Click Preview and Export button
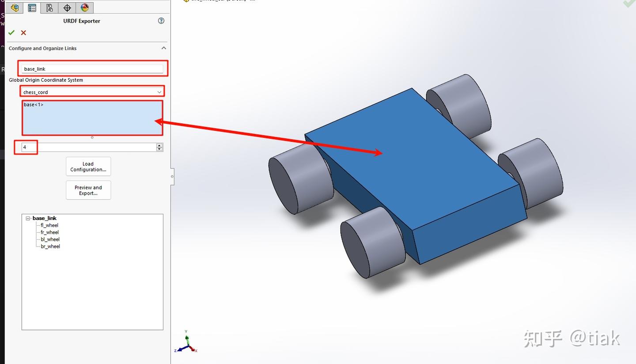The image size is (636, 364). (x=88, y=190)
